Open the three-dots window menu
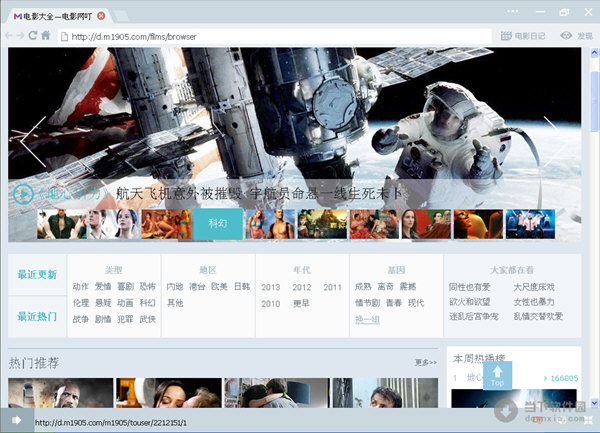Screen dimensions: 600x433 (x=513, y=11)
